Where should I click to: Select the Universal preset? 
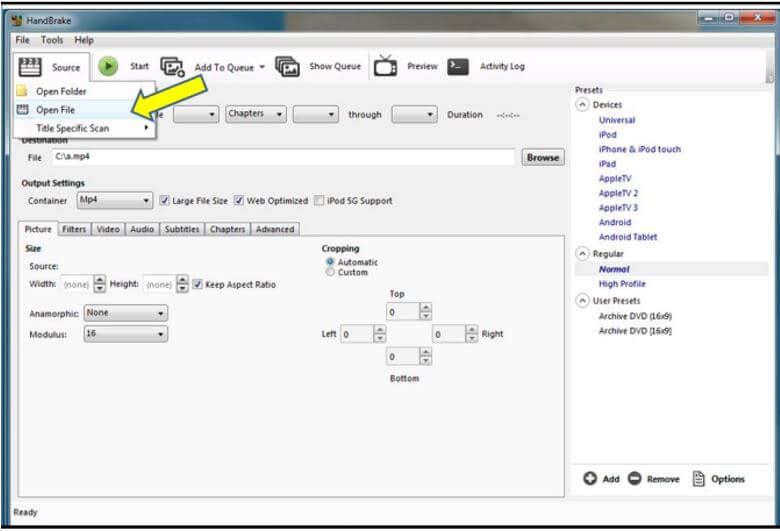(617, 120)
